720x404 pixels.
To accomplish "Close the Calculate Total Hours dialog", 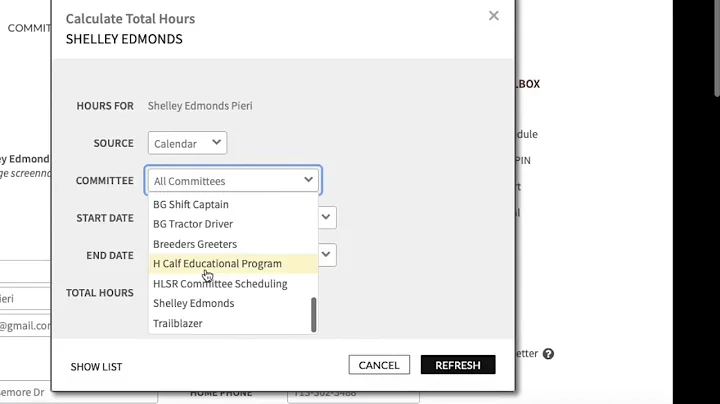I will point(493,16).
